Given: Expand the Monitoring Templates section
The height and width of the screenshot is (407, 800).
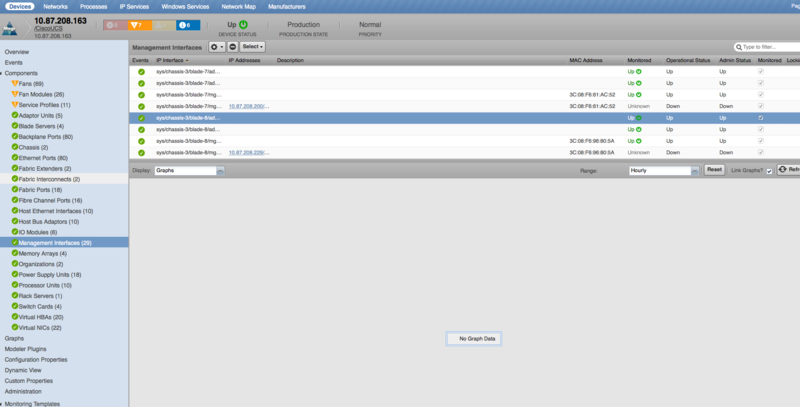Looking at the screenshot, I should coord(2,404).
